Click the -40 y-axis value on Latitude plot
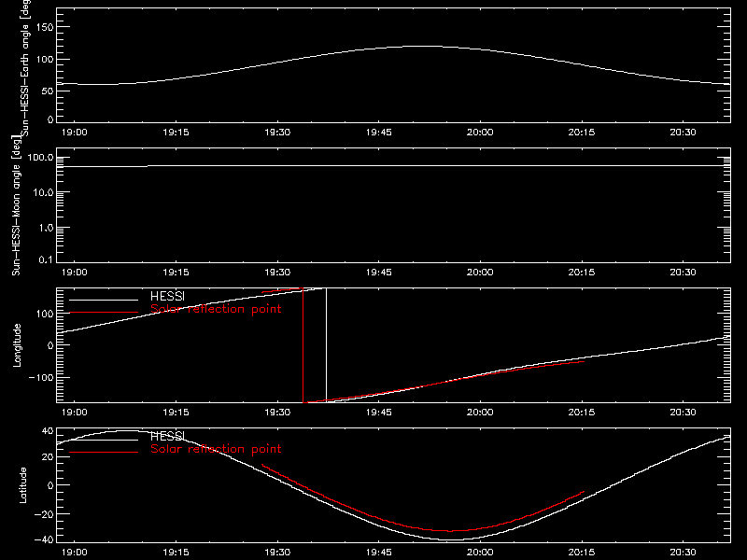 (x=44, y=540)
